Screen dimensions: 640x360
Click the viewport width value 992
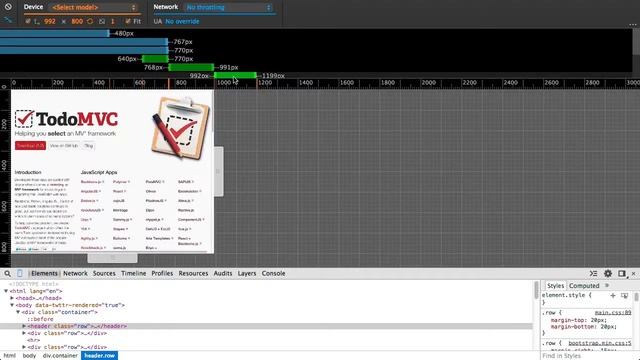50,21
